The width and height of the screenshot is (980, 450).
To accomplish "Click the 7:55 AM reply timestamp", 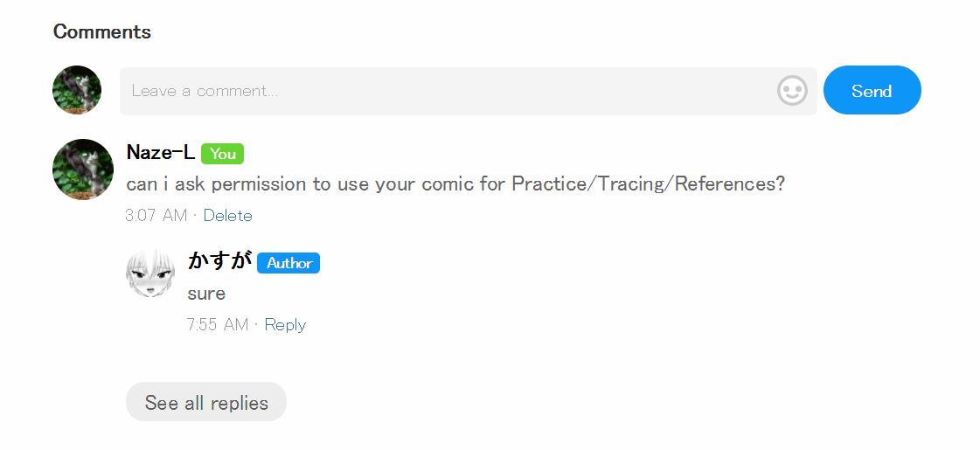I will pos(217,324).
